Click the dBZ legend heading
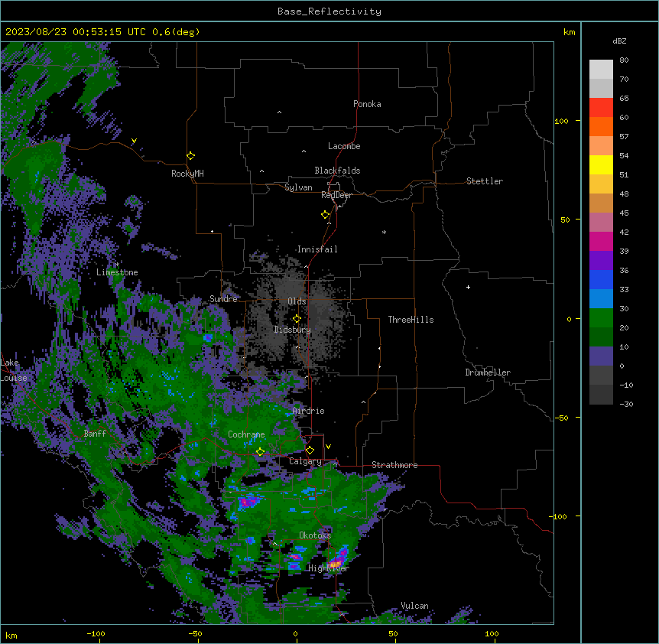Screen dimensions: 659x644 619,41
